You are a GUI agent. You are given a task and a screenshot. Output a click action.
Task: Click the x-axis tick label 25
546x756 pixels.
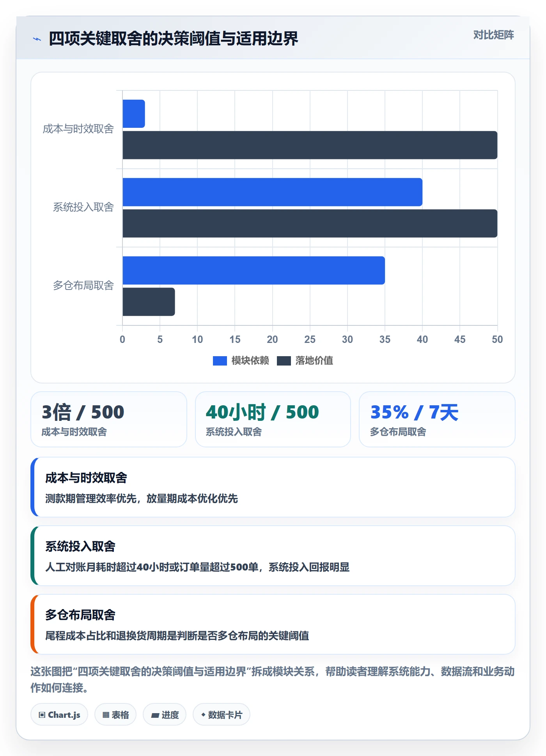pos(310,339)
